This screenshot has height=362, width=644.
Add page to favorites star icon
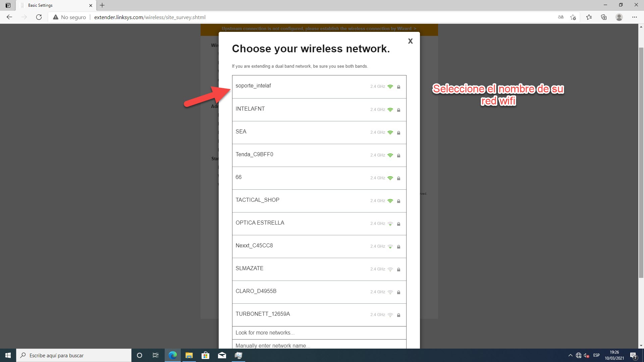(x=573, y=17)
